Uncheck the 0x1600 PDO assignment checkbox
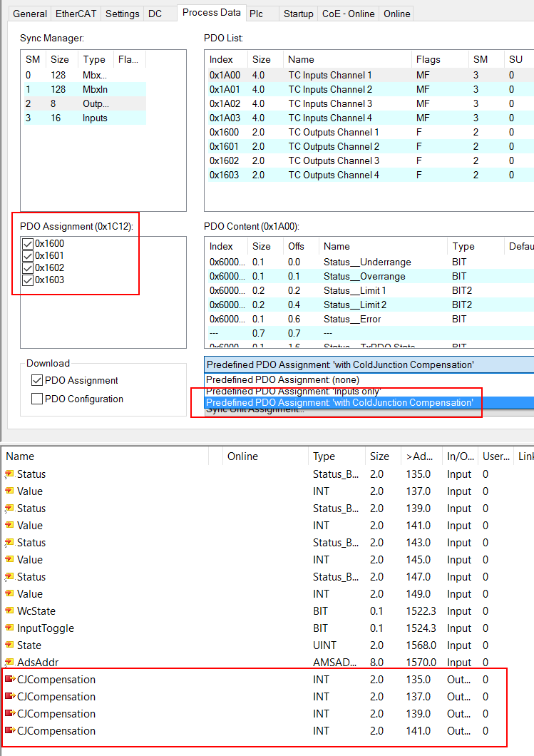This screenshot has width=534, height=756. point(28,244)
